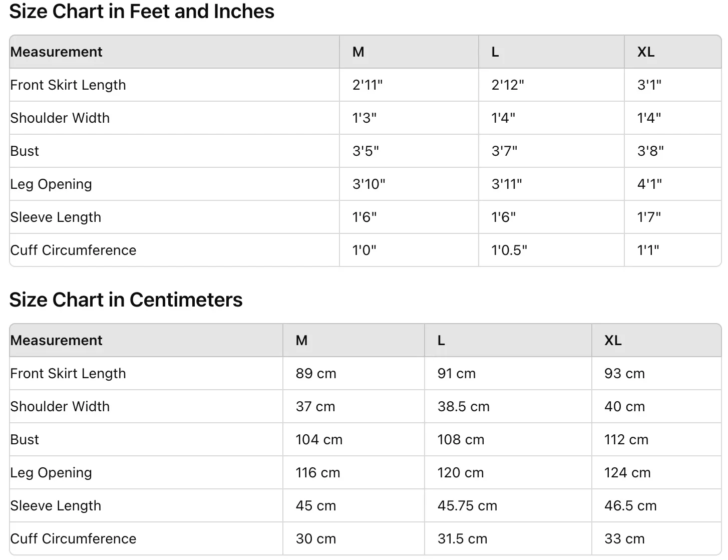The image size is (728, 560).
Task: Select the 2'12" cell for size L
Action: tap(507, 85)
